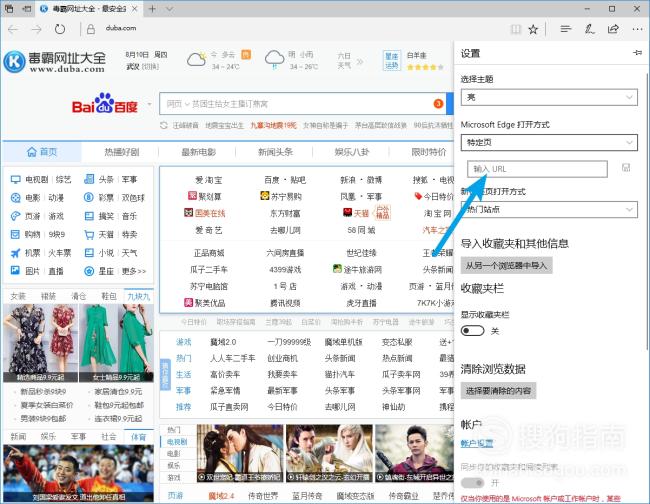
Task: Select the 新闻头条 tab
Action: point(275,152)
